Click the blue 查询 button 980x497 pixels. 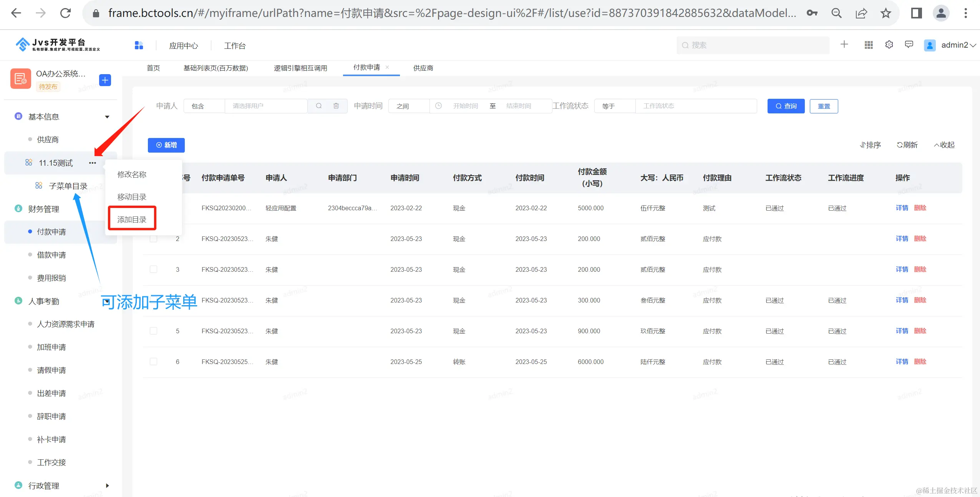(x=786, y=106)
